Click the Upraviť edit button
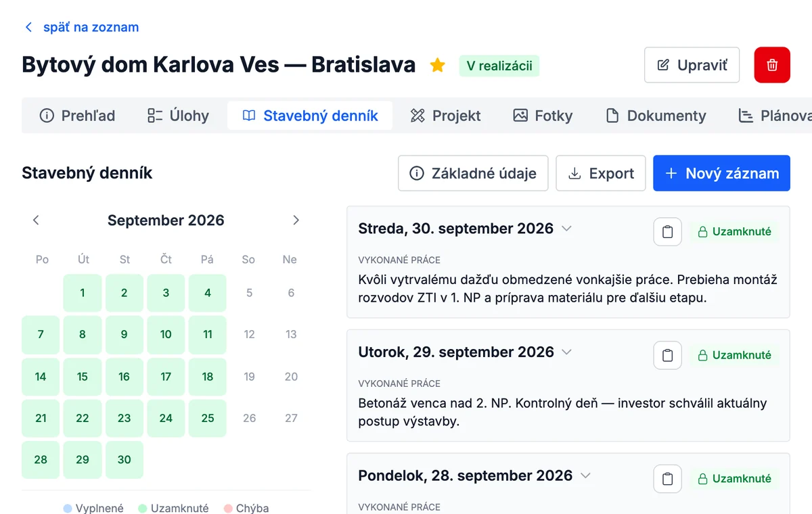812x514 pixels. (x=692, y=65)
